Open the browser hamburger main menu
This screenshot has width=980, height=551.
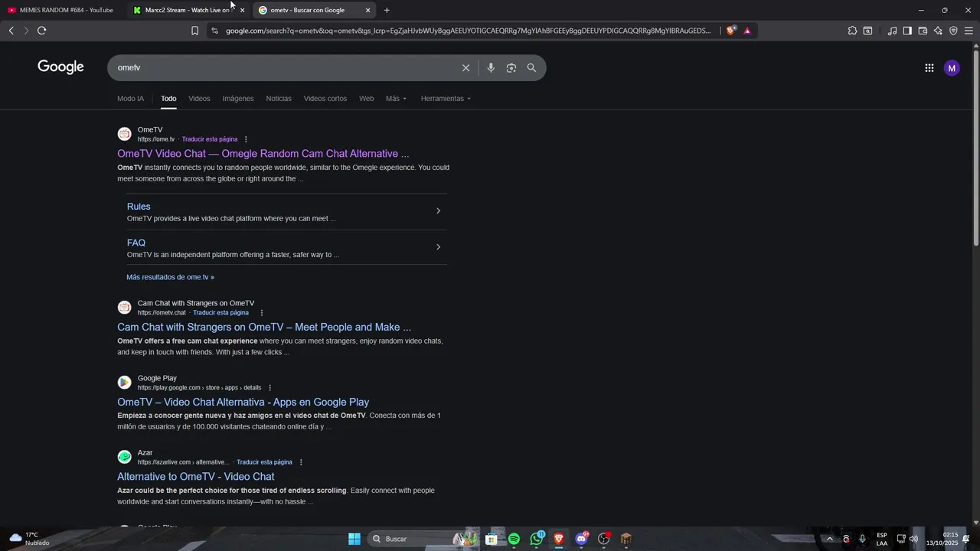pyautogui.click(x=969, y=31)
